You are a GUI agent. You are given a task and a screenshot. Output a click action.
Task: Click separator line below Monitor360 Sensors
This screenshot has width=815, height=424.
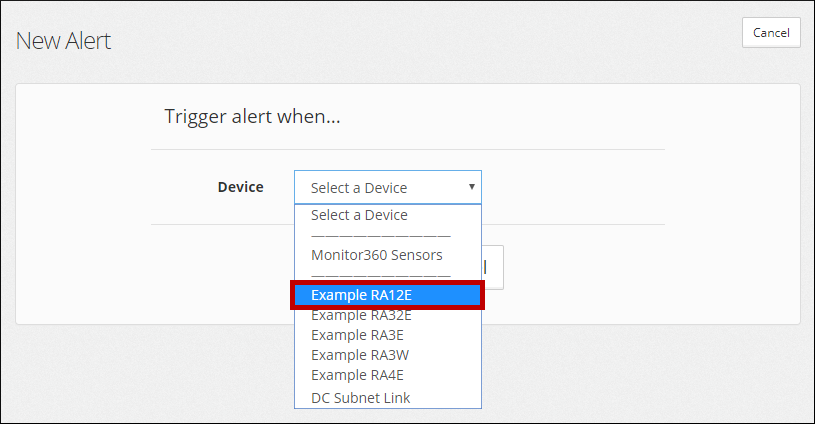click(380, 276)
